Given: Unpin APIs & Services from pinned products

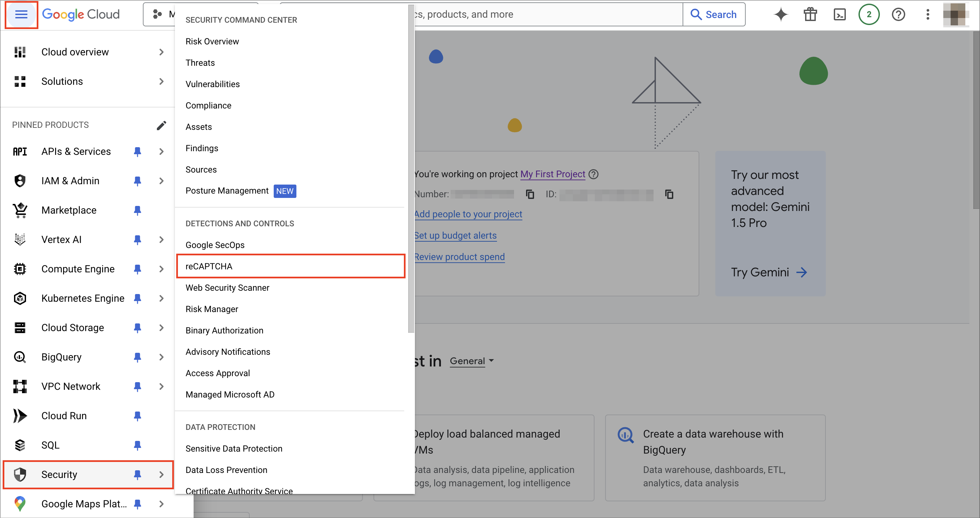Looking at the screenshot, I should 137,152.
